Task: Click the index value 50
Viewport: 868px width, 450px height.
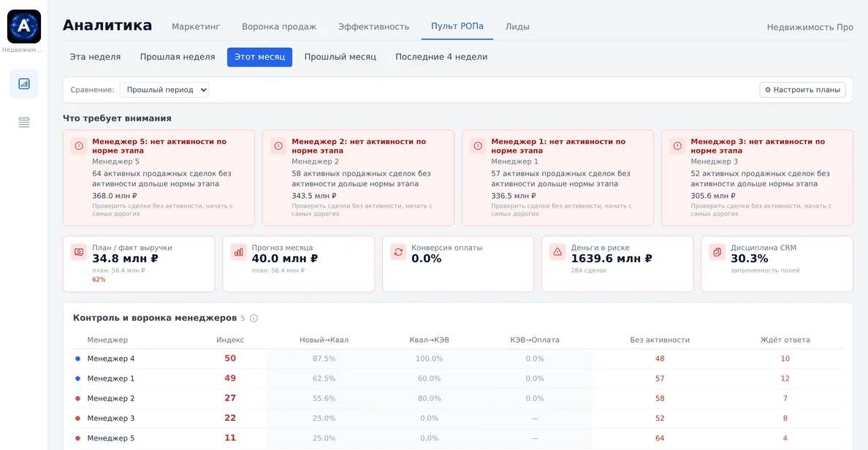Action: click(x=230, y=359)
